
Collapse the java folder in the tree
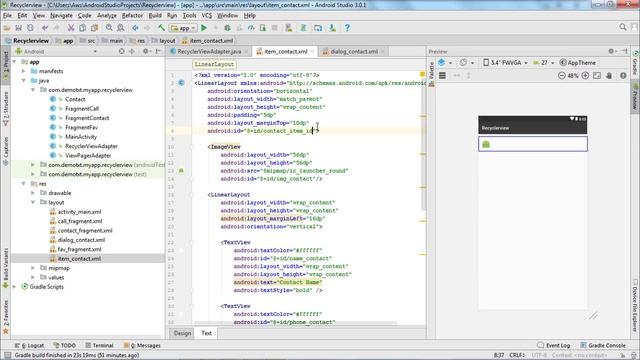tap(24, 80)
